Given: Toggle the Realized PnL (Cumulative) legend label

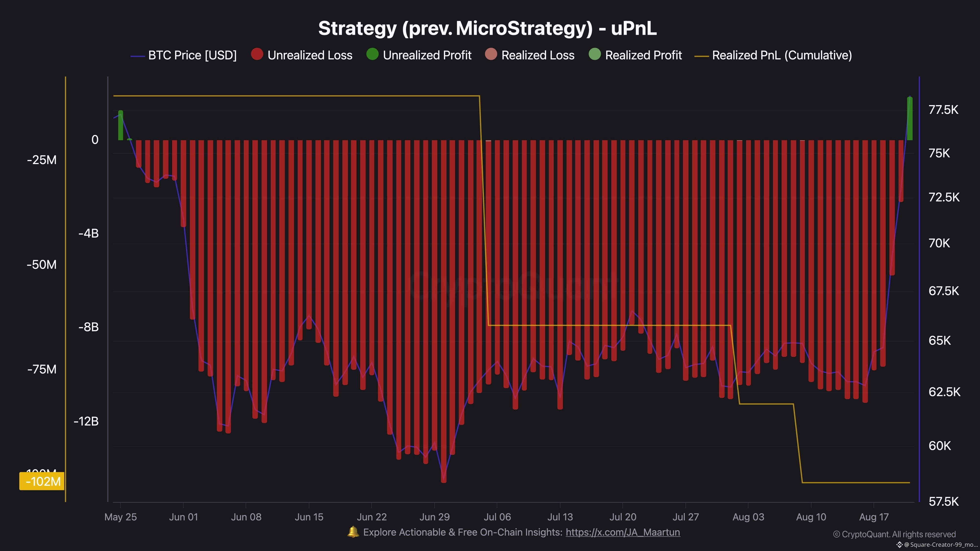Looking at the screenshot, I should pyautogui.click(x=782, y=55).
